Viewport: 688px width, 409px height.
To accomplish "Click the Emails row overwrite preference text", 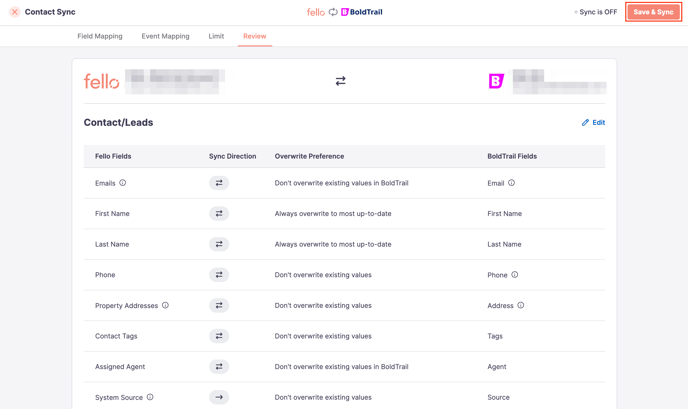I will coord(341,183).
